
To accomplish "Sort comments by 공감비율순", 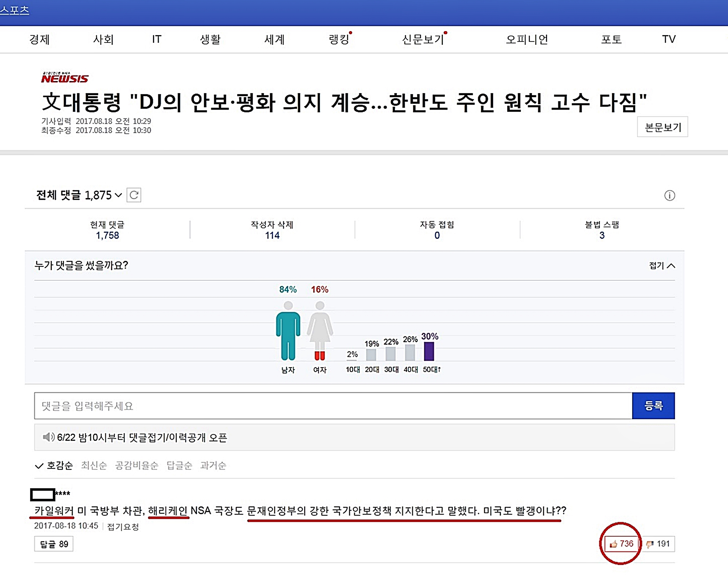I will click(x=136, y=465).
